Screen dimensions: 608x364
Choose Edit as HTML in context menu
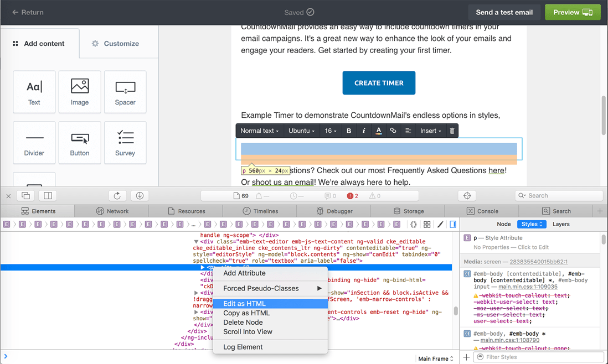270,304
